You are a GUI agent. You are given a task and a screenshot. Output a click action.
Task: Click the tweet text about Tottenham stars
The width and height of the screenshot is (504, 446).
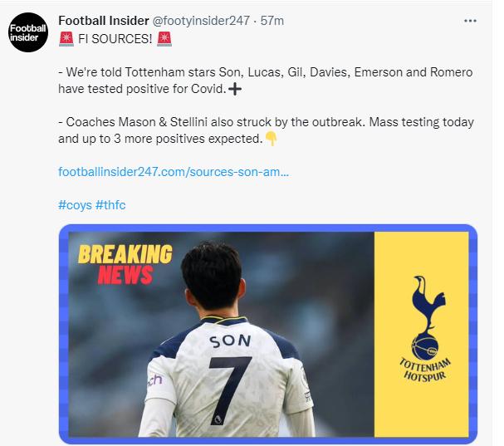266,81
